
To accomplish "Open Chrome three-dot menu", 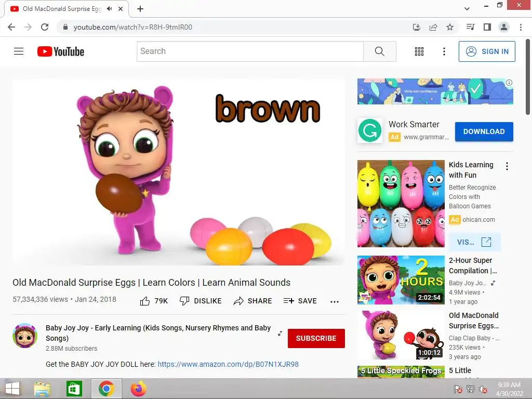I will (x=521, y=27).
